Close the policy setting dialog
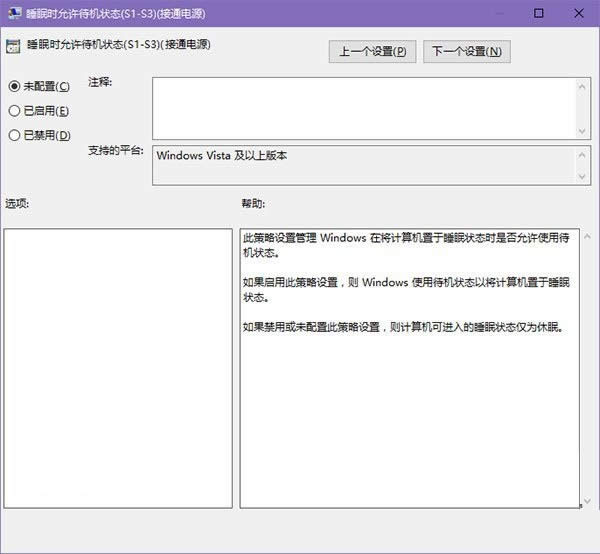 (586, 13)
